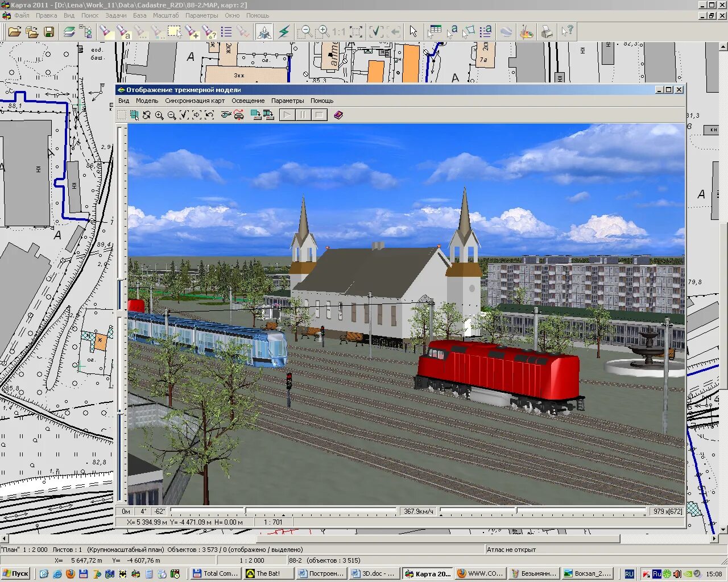The width and height of the screenshot is (728, 582).
Task: Open the Масштаб menu in the main window
Action: pyautogui.click(x=166, y=15)
